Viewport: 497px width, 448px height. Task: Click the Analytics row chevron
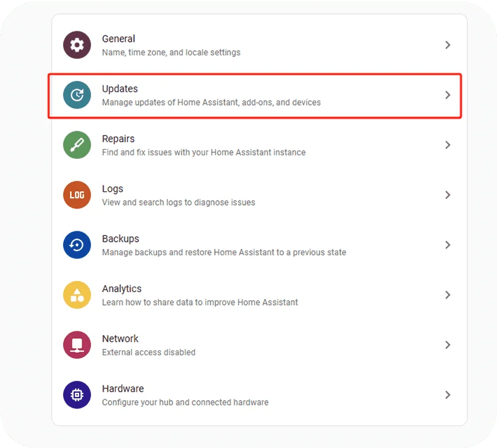pos(448,295)
